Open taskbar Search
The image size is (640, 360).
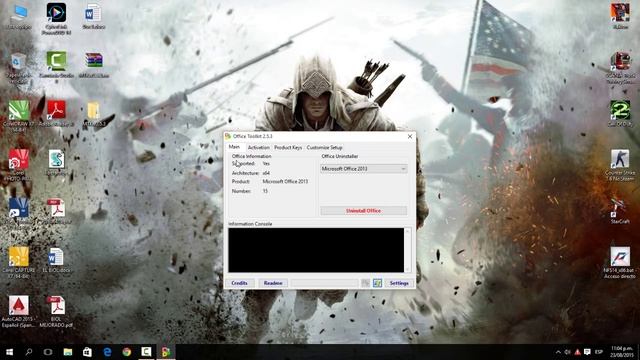click(29, 352)
